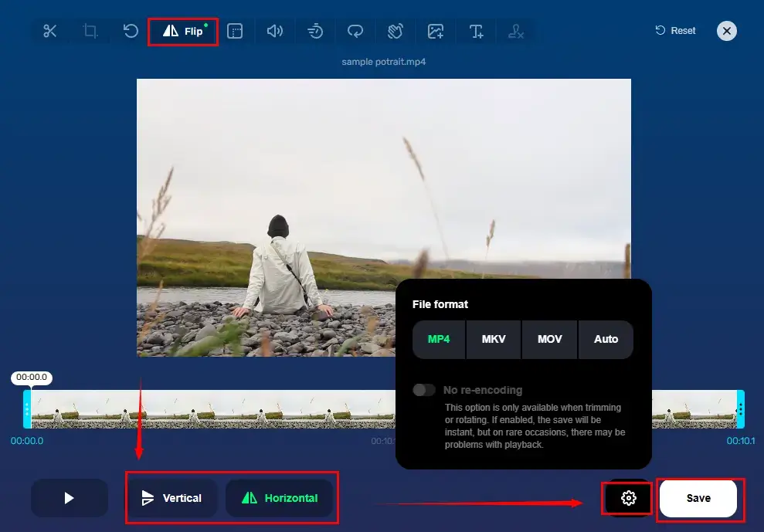
Task: Select the scissors trim tool
Action: 50,31
